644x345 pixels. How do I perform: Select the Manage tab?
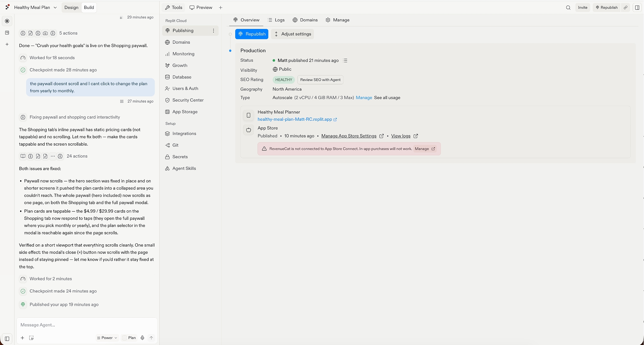pyautogui.click(x=337, y=20)
